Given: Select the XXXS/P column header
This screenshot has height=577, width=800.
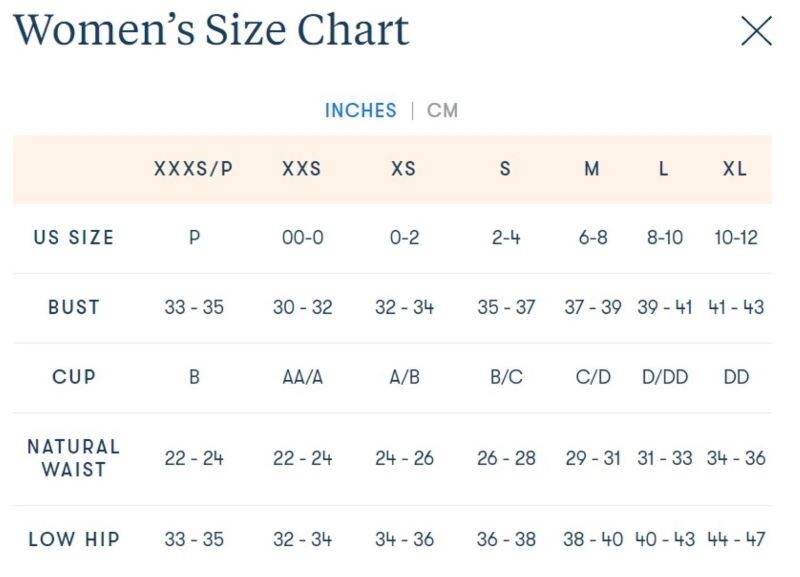Looking at the screenshot, I should click(193, 169).
